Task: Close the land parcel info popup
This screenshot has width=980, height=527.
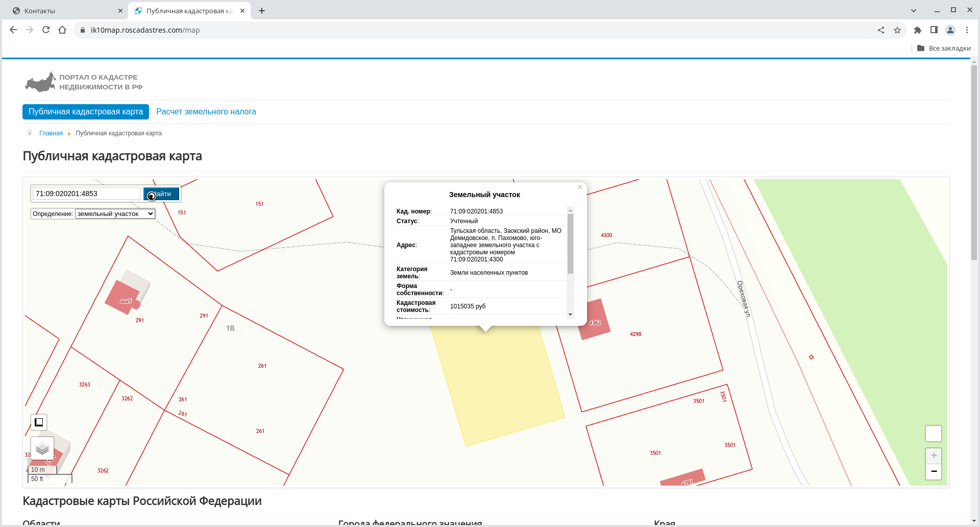Action: click(x=580, y=187)
